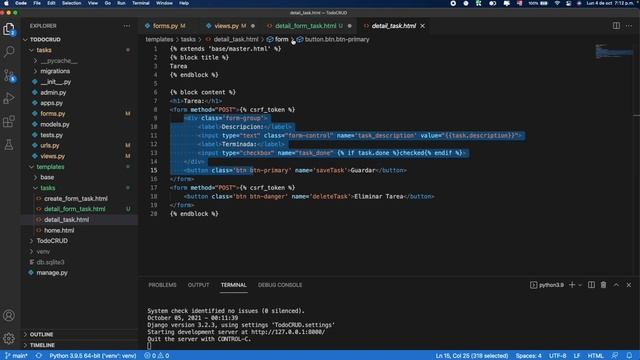640x360 pixels.
Task: Open Wi-Fi status in macOS menu bar
Action: [x=557, y=3]
